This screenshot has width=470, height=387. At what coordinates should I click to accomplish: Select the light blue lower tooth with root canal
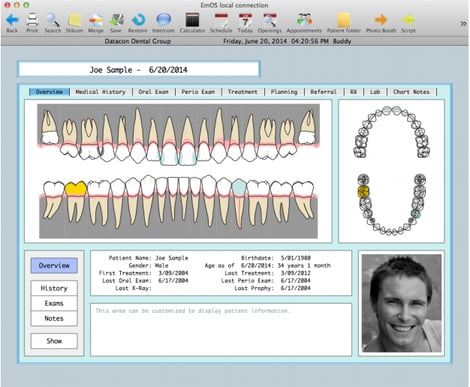click(239, 203)
